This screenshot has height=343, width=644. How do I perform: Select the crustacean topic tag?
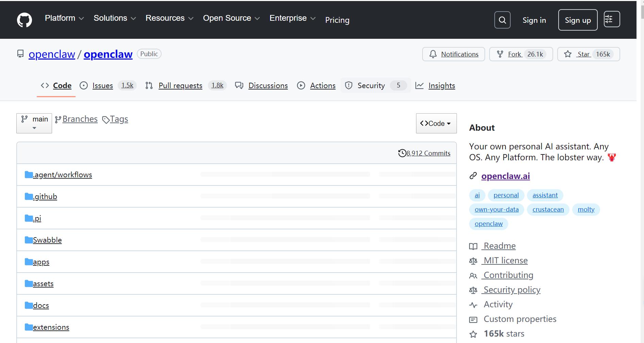tap(548, 210)
